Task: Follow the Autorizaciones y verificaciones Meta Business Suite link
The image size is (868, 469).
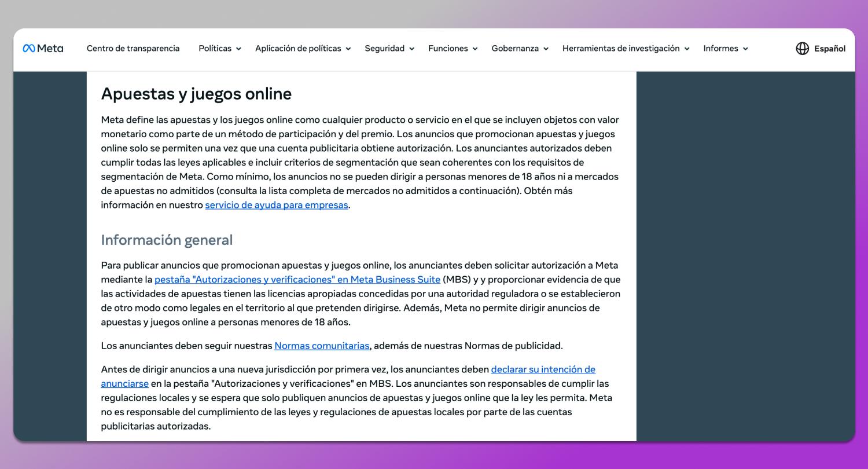Action: point(297,280)
